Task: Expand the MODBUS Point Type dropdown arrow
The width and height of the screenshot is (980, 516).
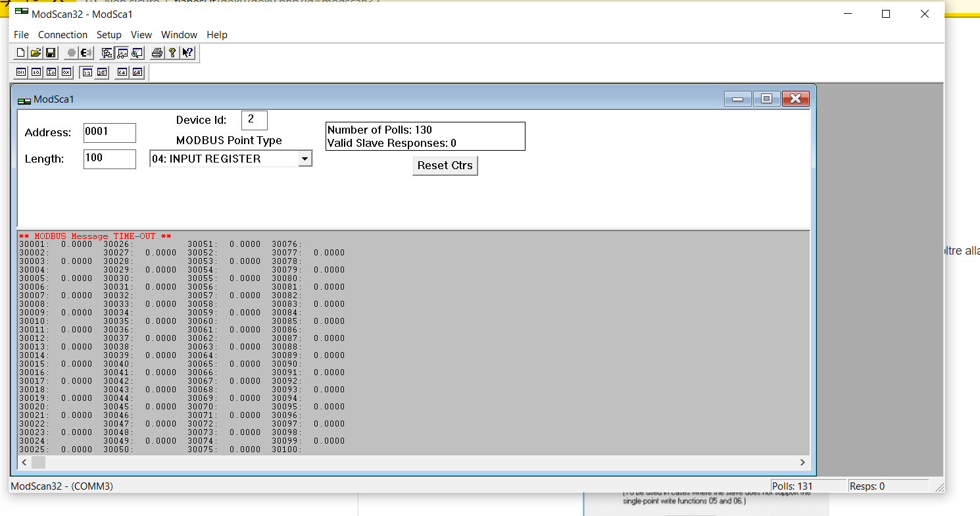Action: click(305, 159)
